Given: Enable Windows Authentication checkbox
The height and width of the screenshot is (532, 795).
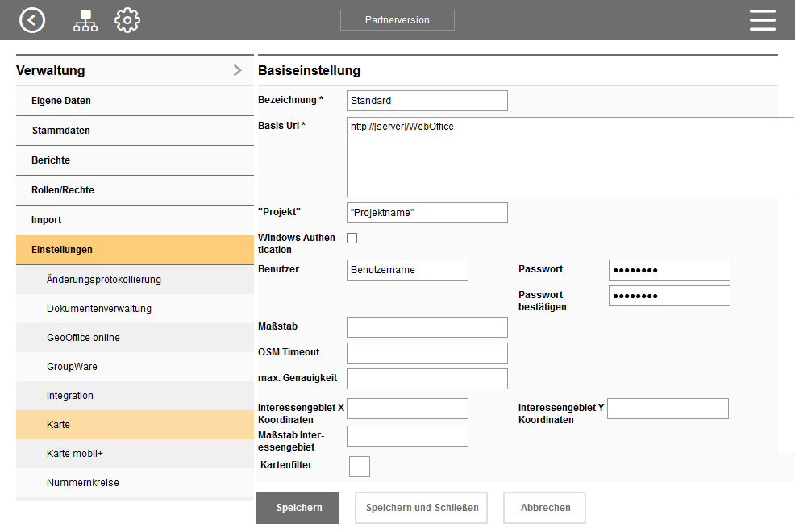Looking at the screenshot, I should point(352,238).
